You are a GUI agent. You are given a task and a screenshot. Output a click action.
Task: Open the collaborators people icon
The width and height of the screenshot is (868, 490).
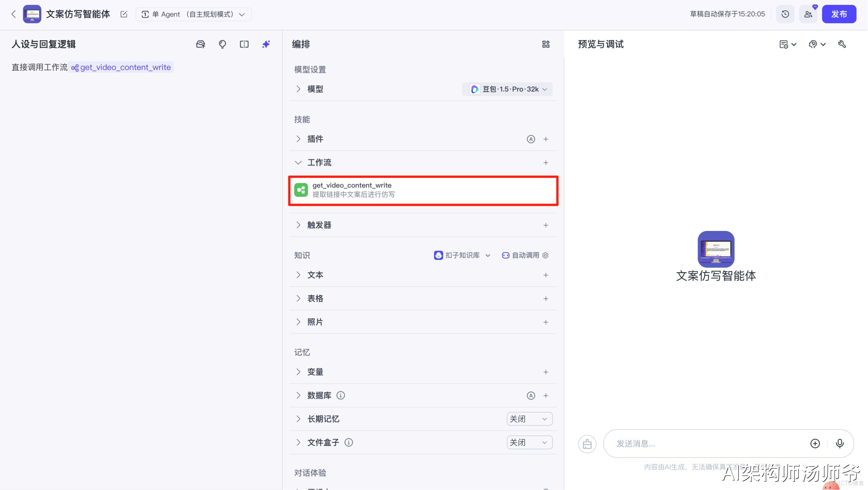(808, 14)
